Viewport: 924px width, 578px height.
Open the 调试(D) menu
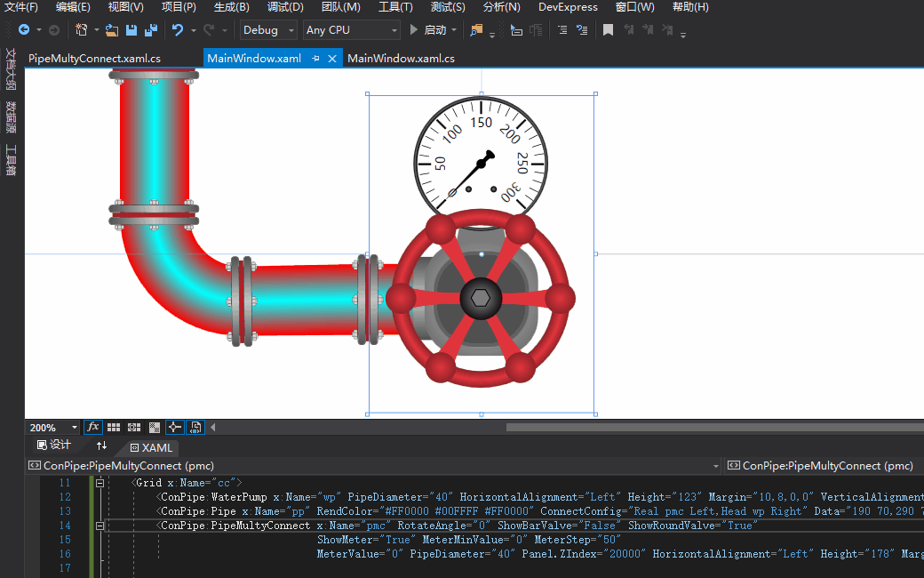(x=285, y=7)
